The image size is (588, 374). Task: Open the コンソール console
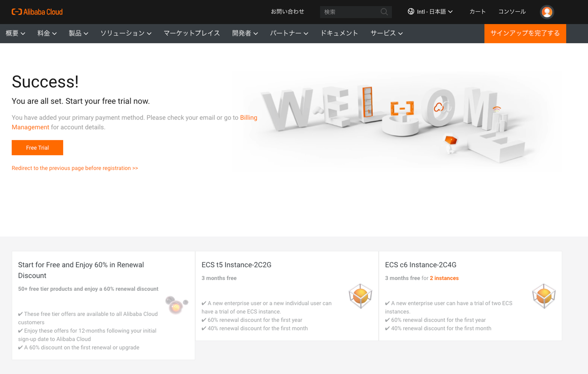[512, 12]
